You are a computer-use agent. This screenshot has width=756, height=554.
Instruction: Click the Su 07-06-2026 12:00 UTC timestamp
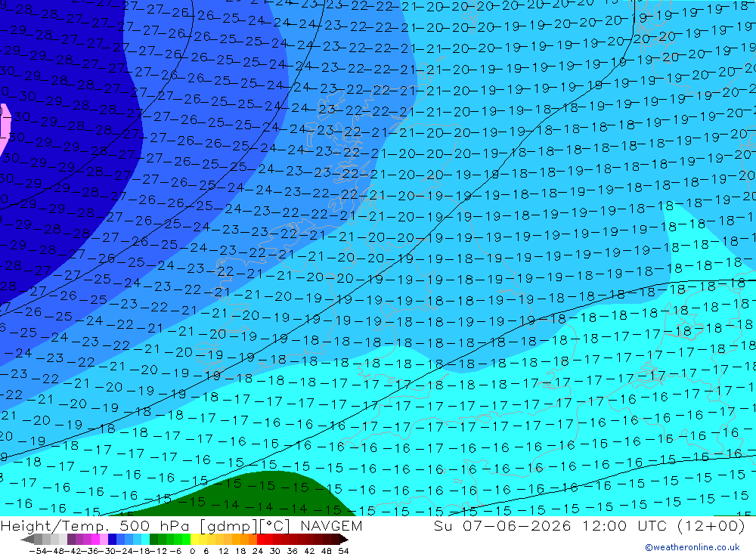click(x=589, y=525)
